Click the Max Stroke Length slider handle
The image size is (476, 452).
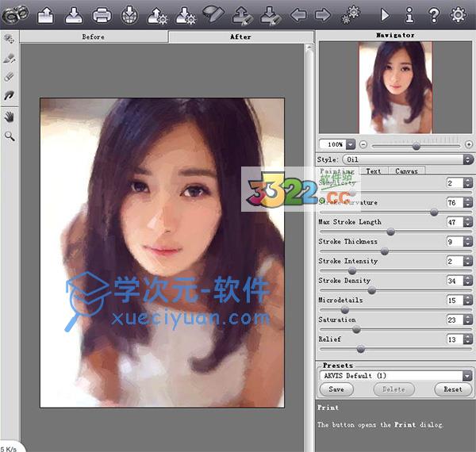pos(390,232)
